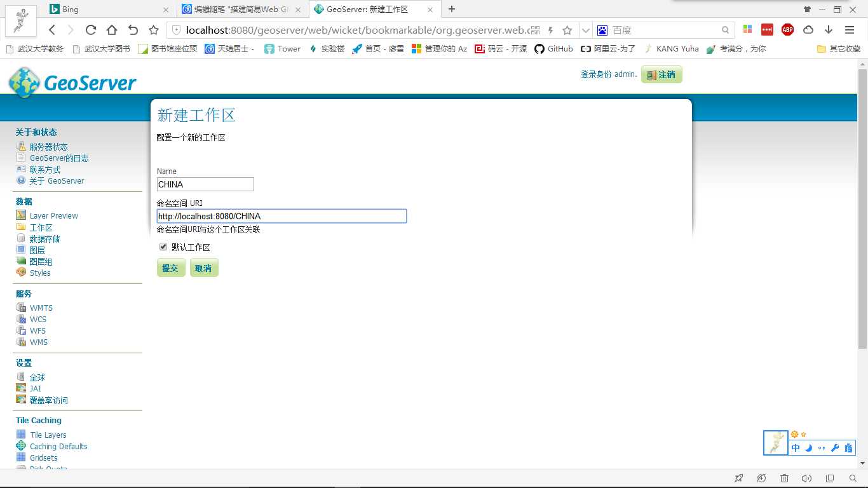Switch to the 编辑随笔 browser tab
Image resolution: width=868 pixels, height=488 pixels.
coord(242,10)
